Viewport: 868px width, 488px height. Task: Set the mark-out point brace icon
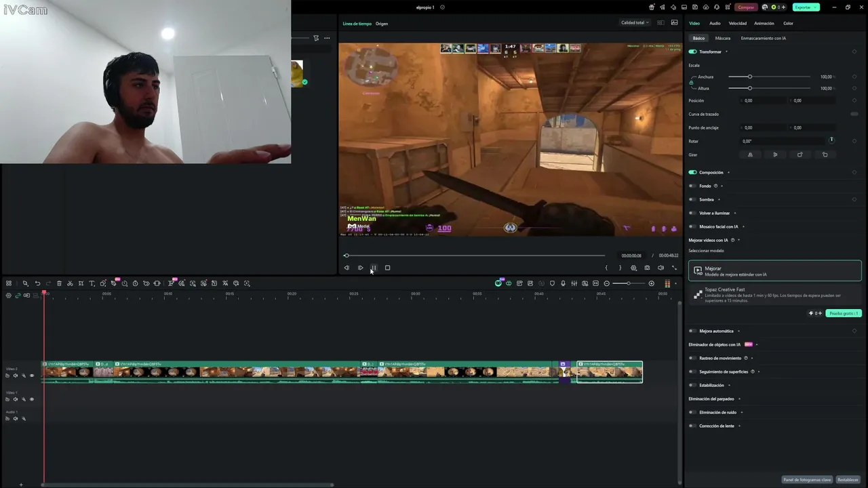[620, 268]
